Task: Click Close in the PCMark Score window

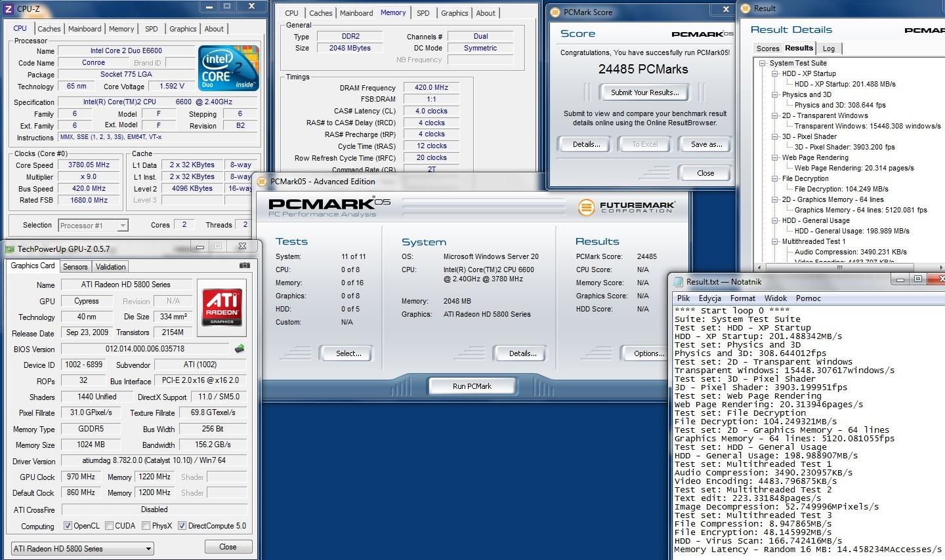Action: point(705,173)
